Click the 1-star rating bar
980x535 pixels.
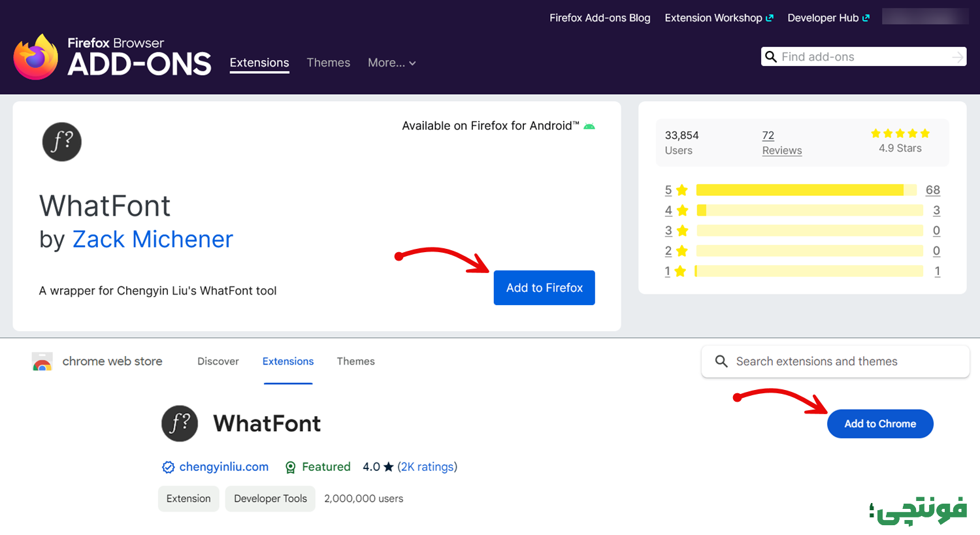809,271
